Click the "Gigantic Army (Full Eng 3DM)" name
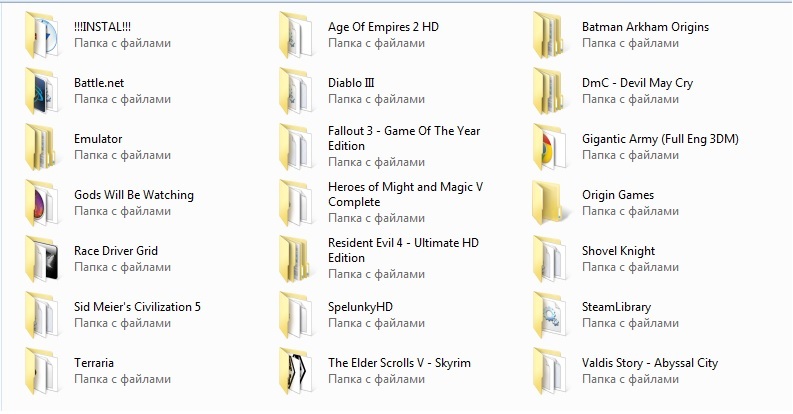 click(x=660, y=139)
